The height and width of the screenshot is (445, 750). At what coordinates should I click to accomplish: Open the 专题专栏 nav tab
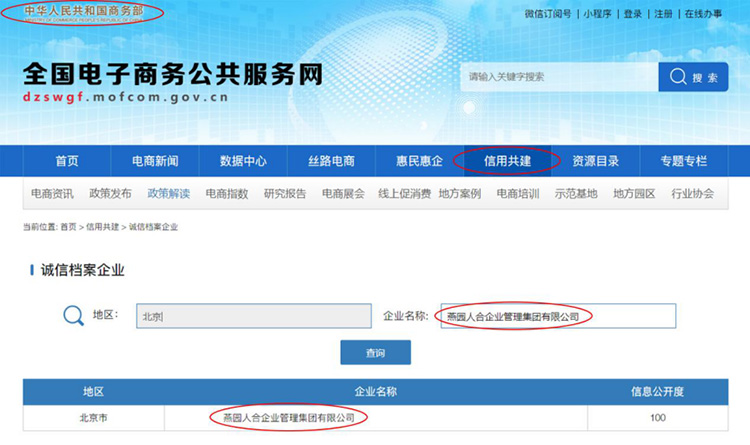coord(684,161)
